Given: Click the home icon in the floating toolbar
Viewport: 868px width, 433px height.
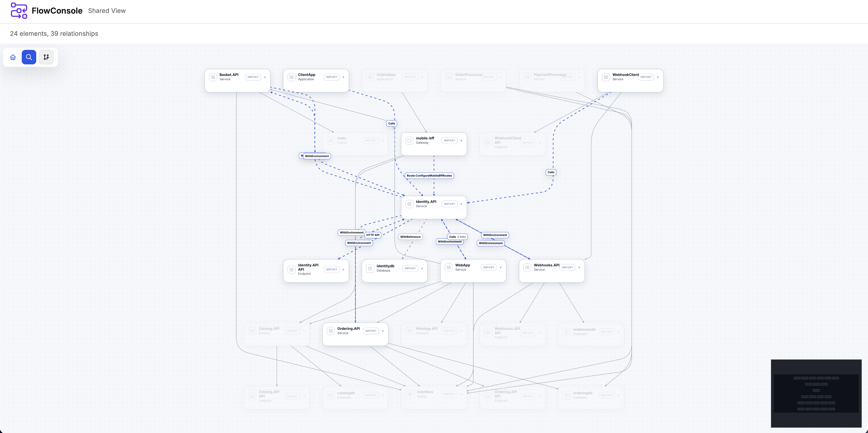Looking at the screenshot, I should (x=13, y=57).
